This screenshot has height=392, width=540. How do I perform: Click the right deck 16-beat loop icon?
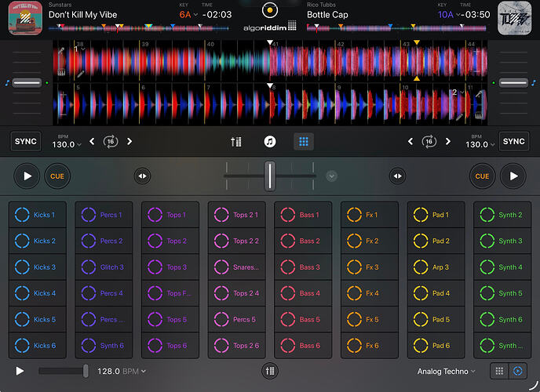pyautogui.click(x=429, y=142)
